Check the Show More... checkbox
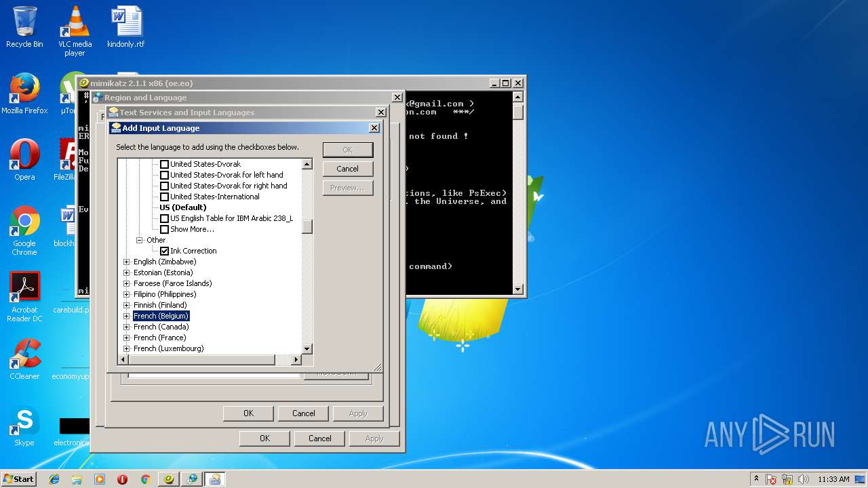Viewport: 868px width, 488px height. pos(164,229)
